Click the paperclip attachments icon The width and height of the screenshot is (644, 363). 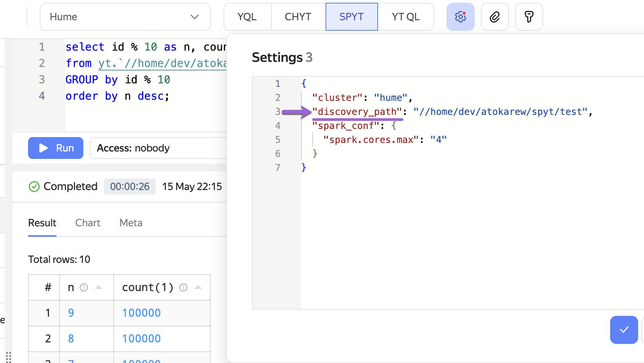coord(494,17)
